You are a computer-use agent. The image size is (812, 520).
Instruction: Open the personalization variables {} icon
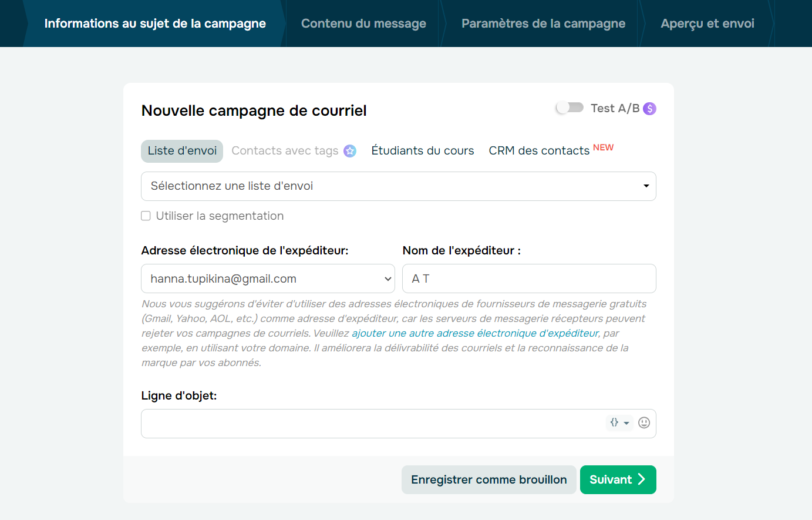click(x=614, y=422)
